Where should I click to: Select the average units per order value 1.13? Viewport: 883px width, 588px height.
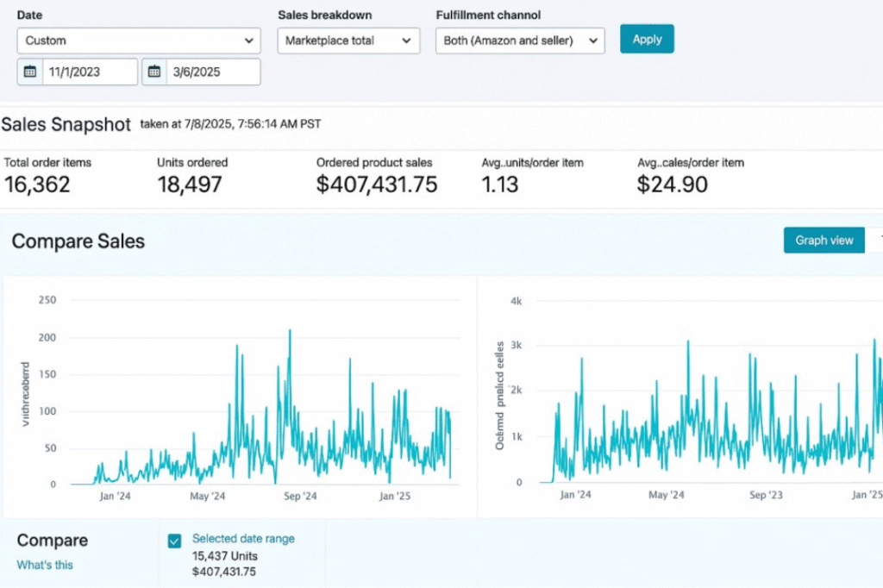pos(499,185)
